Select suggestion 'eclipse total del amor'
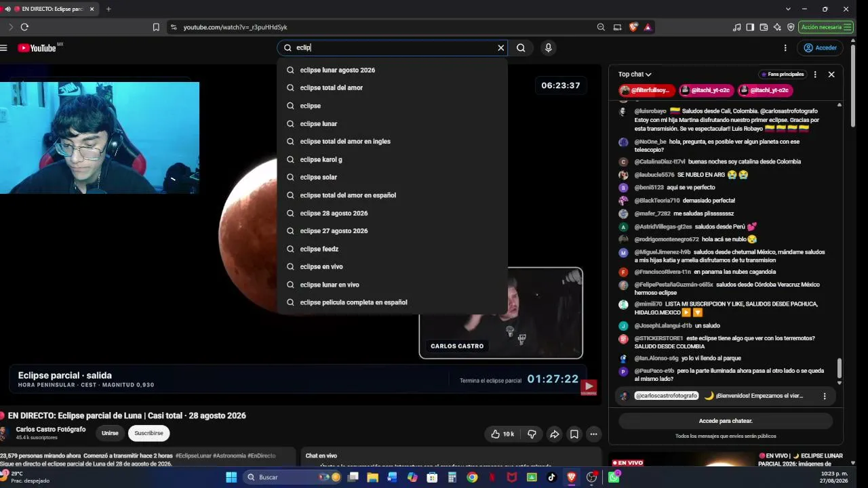The image size is (868, 488). pyautogui.click(x=392, y=87)
